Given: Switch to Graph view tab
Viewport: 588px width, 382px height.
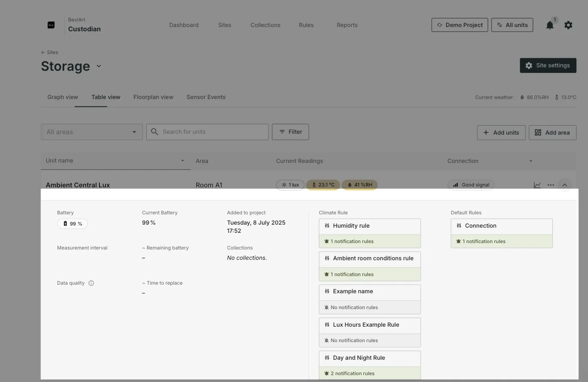Looking at the screenshot, I should 63,97.
